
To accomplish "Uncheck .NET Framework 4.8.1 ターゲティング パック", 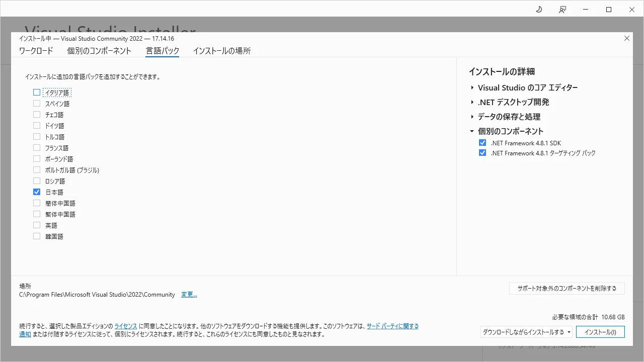I will 482,153.
